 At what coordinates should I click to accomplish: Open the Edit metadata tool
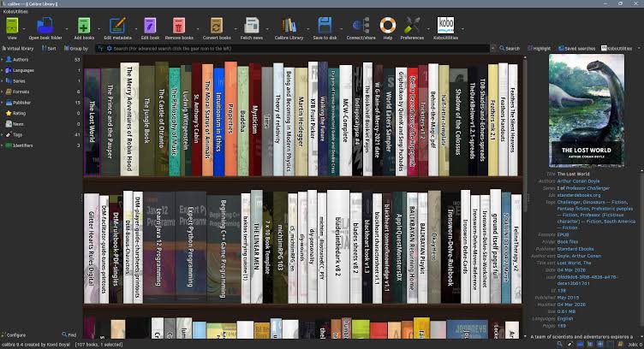[x=117, y=26]
